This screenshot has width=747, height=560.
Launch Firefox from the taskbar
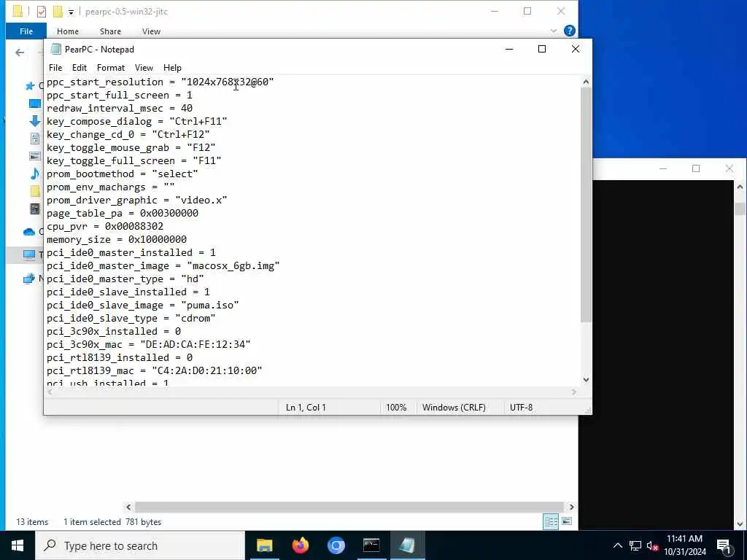tap(300, 545)
